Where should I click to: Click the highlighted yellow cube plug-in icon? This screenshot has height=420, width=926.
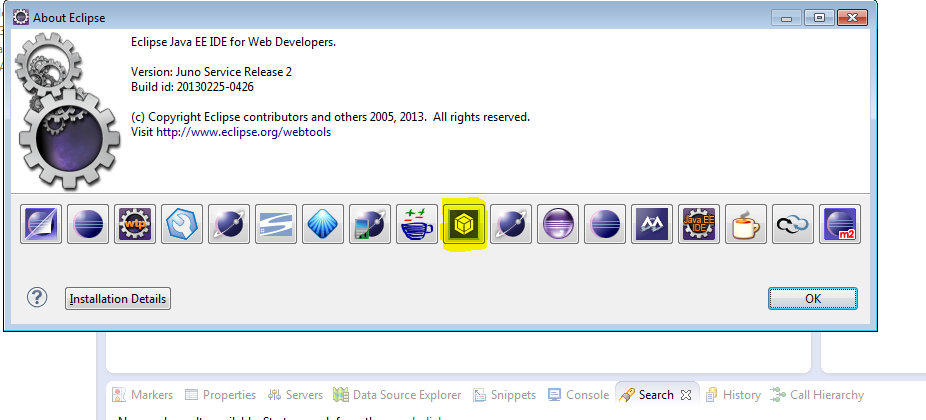(x=465, y=224)
